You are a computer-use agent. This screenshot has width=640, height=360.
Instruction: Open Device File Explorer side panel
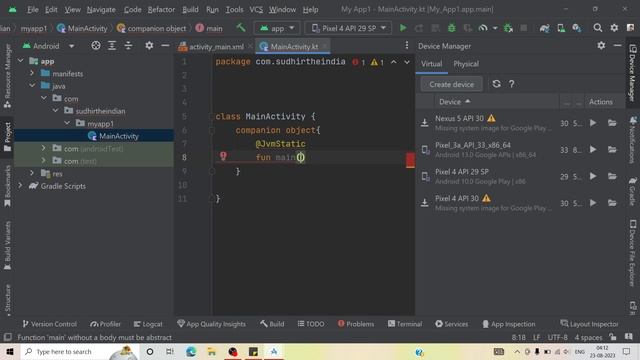[x=633, y=252]
